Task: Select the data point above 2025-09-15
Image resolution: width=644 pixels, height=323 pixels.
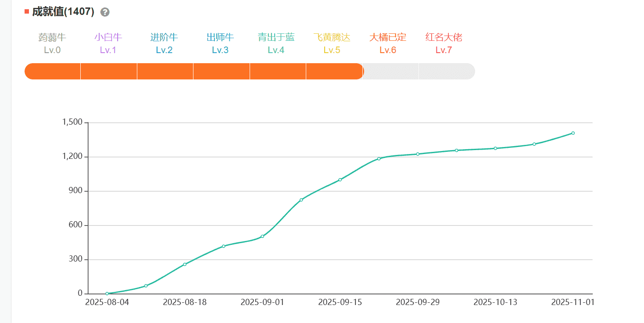Action: (x=340, y=179)
